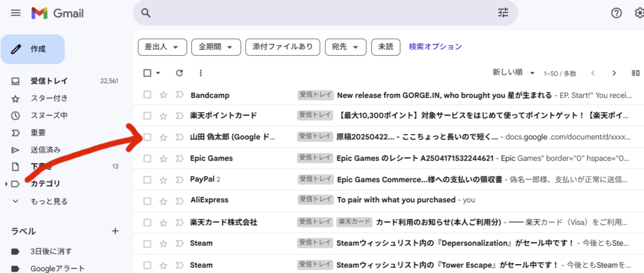Click the refresh icon above mail list
644x273 pixels.
tap(179, 73)
